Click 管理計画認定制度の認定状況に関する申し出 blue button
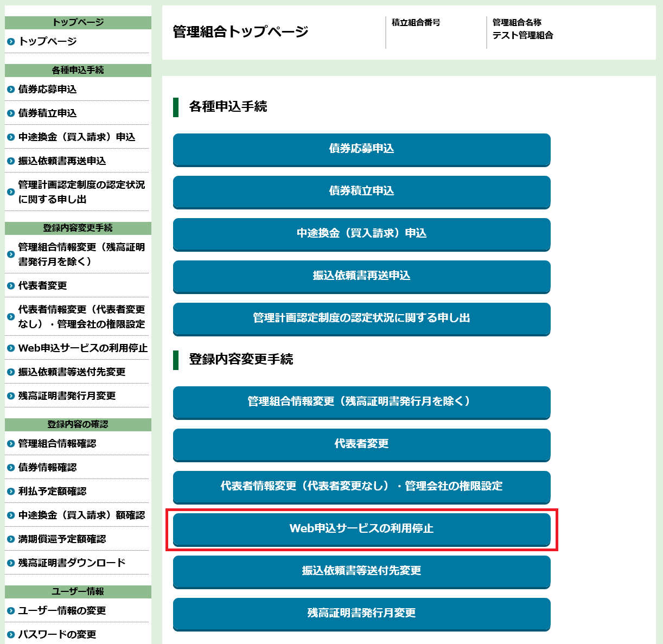This screenshot has width=663, height=644. pos(362,319)
